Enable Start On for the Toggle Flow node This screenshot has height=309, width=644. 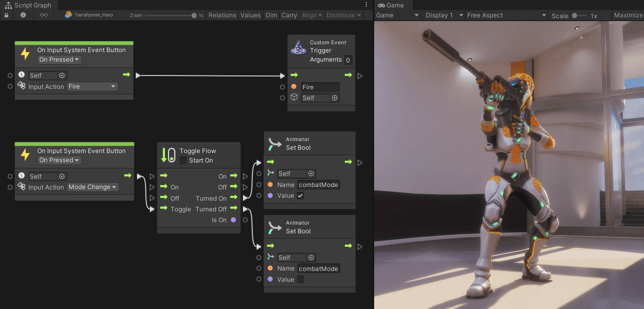pos(183,160)
